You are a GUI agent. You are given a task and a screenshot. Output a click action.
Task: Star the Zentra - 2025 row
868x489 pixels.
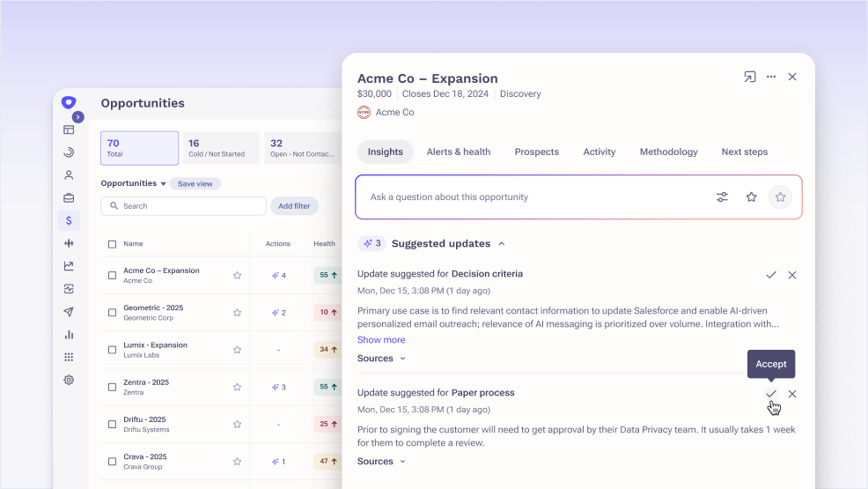[237, 387]
